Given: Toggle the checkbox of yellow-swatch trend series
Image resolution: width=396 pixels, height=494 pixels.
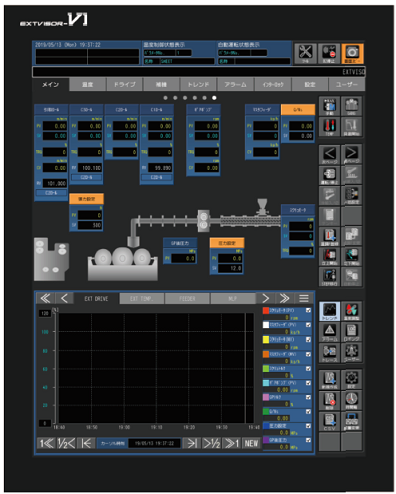Looking at the screenshot, I should (x=308, y=339).
